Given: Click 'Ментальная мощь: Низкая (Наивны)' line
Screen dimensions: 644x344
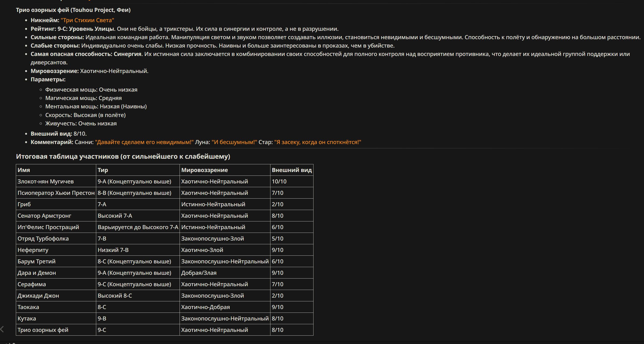Looking at the screenshot, I should pos(96,107).
